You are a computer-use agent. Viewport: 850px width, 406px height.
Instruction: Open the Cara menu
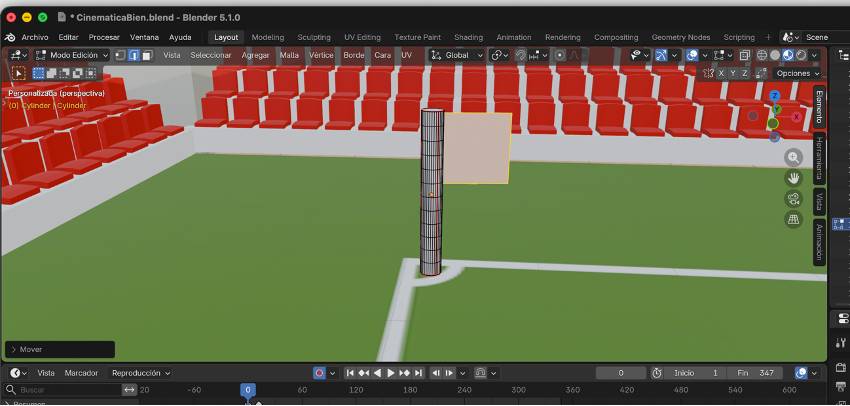click(x=383, y=55)
